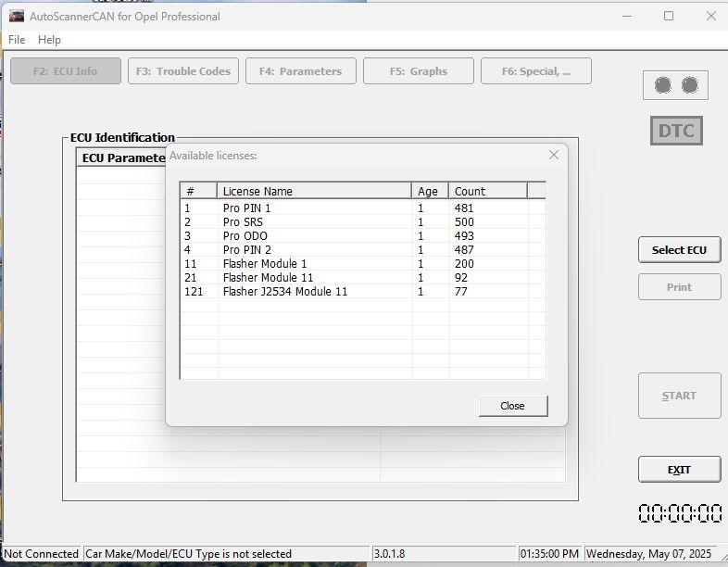Click the Print button
The image size is (728, 567).
679,287
